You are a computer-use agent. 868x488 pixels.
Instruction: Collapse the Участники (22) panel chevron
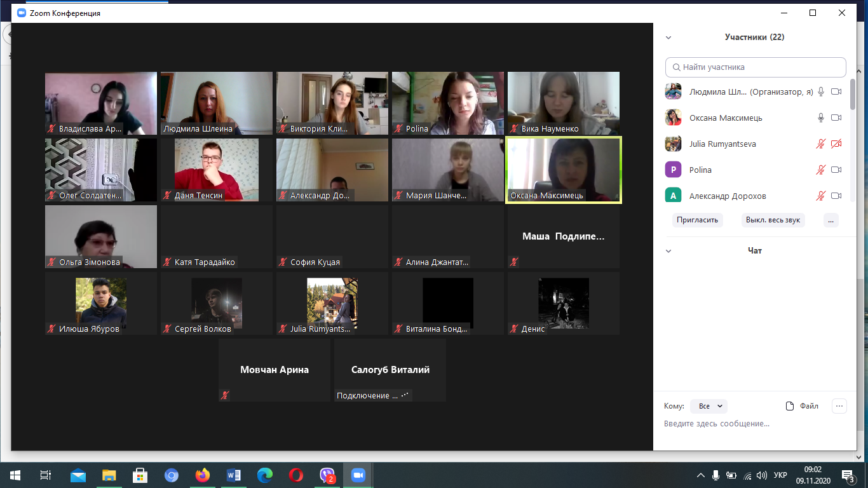click(x=668, y=37)
